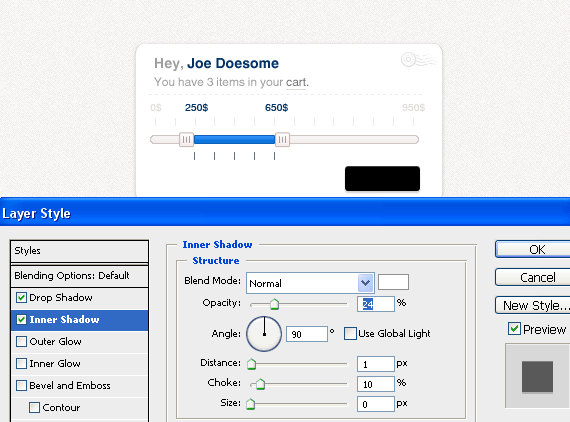Enable the Contour checkbox
Viewport: 570px width, 422px height.
coord(35,407)
